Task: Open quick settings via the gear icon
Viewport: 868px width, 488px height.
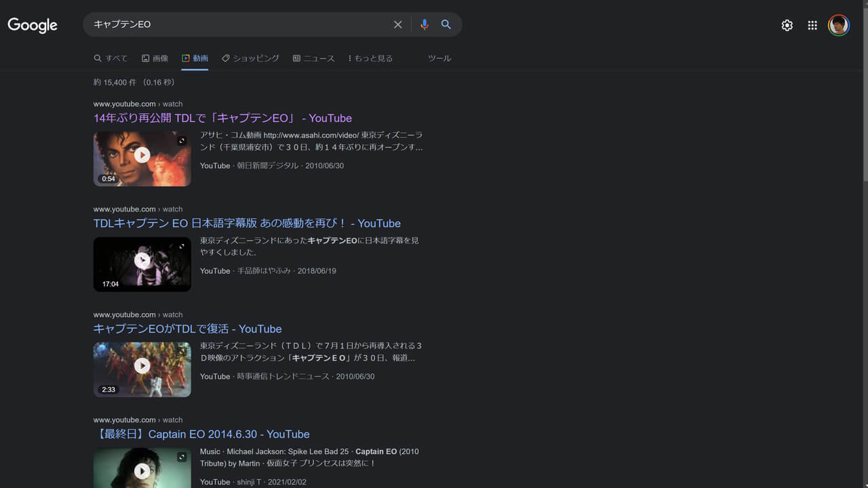Action: coord(787,24)
